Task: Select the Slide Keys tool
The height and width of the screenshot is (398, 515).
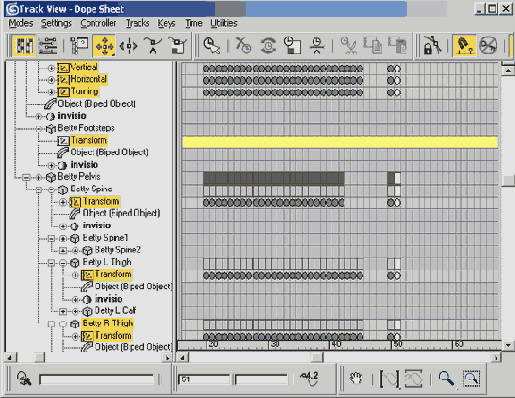Action: 129,45
